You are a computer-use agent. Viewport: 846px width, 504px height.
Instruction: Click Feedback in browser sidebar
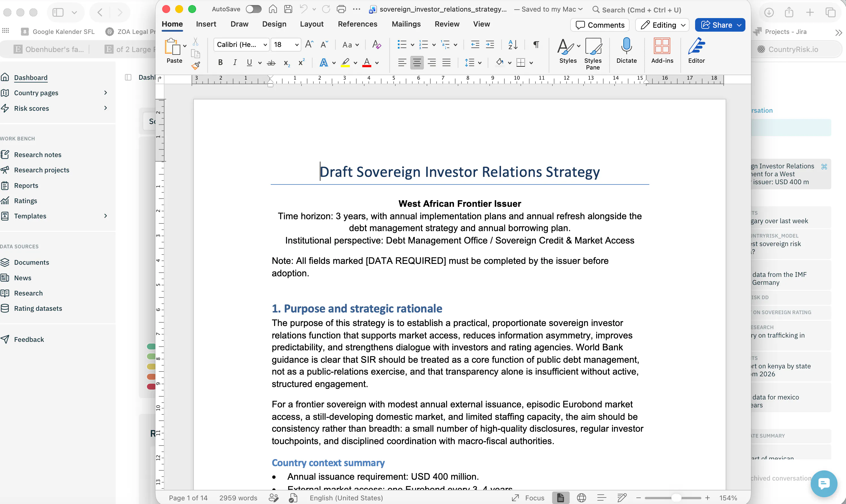(29, 339)
